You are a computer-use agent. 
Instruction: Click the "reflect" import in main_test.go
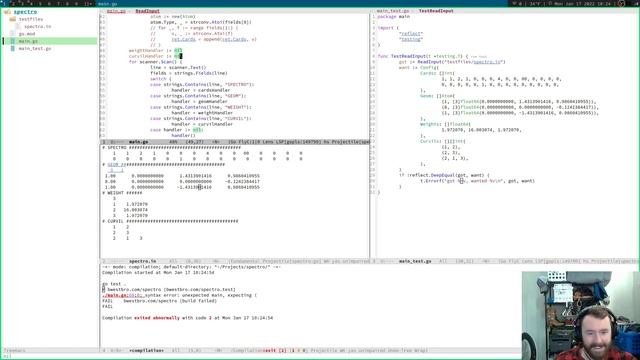(411, 34)
